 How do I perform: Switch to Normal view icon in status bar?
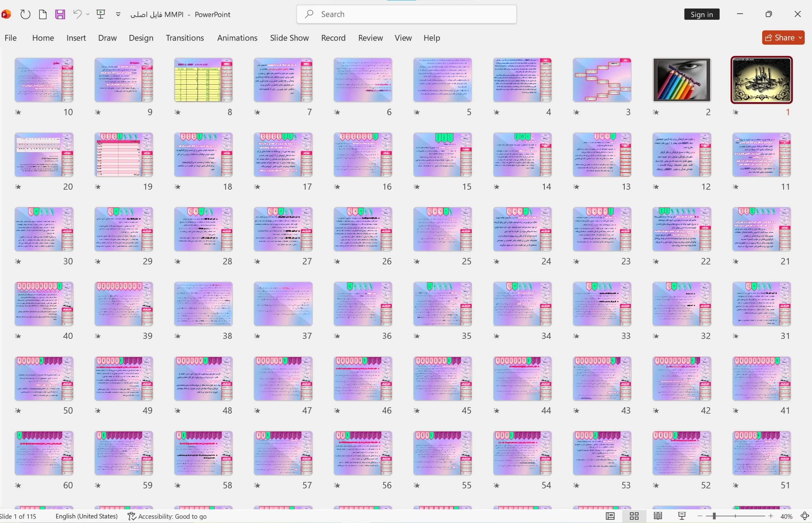pos(610,516)
